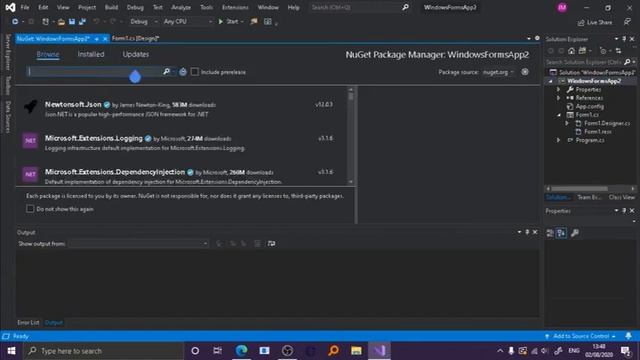This screenshot has height=360, width=640.
Task: Click the Solution Explorer Home icon
Action: point(571,51)
